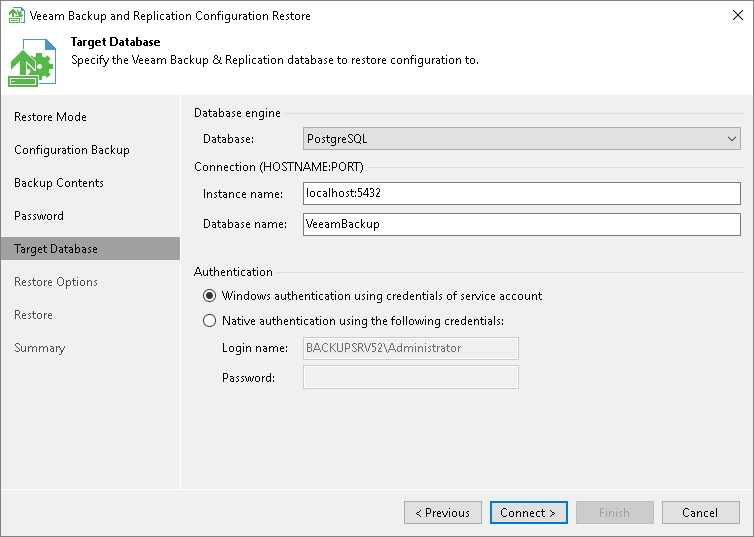754x537 pixels.
Task: Select Native authentication radio option
Action: [x=209, y=321]
